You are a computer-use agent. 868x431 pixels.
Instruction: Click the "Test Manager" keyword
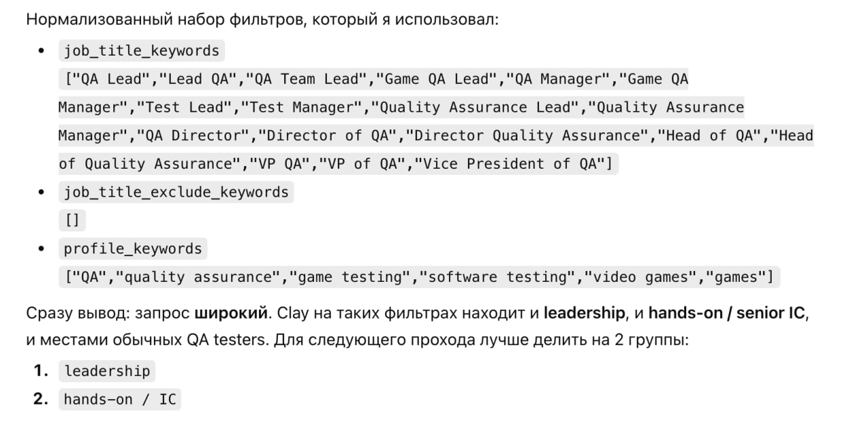[302, 108]
